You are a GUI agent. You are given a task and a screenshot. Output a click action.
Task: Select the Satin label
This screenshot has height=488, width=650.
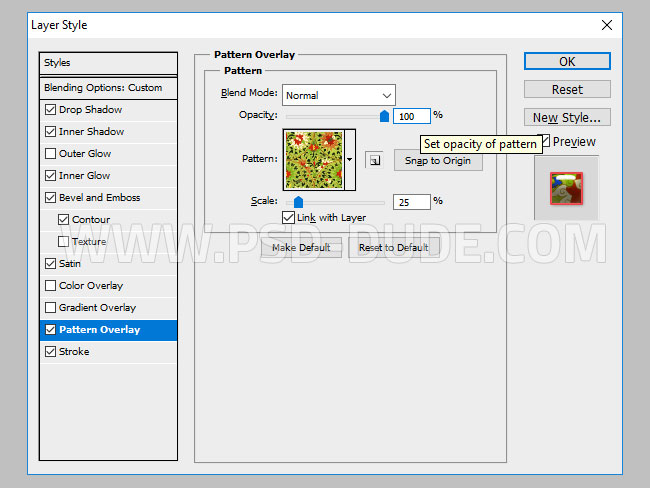pos(70,263)
